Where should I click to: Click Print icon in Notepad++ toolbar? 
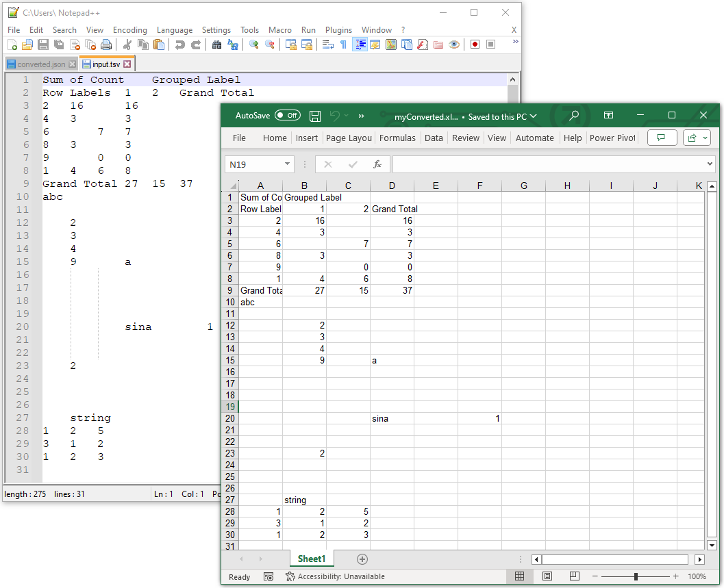click(x=106, y=44)
